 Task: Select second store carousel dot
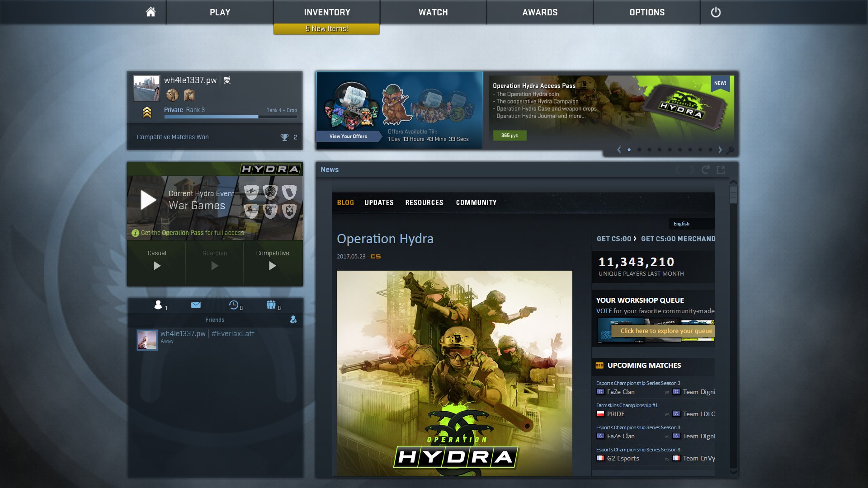[639, 150]
